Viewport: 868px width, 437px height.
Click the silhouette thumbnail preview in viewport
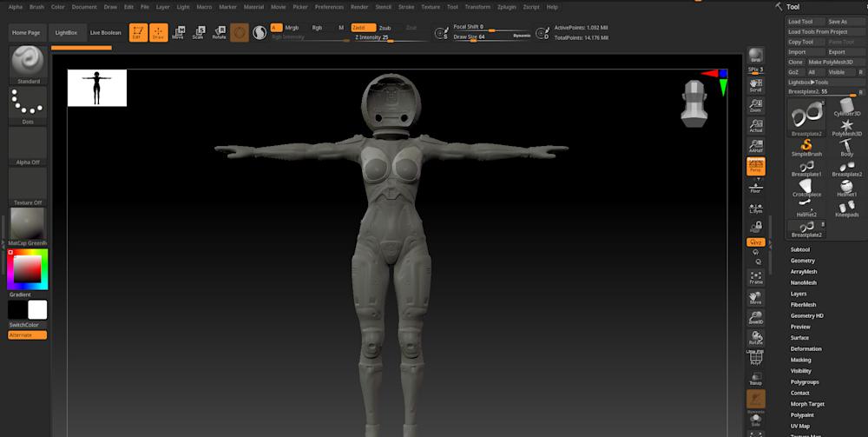[x=97, y=88]
